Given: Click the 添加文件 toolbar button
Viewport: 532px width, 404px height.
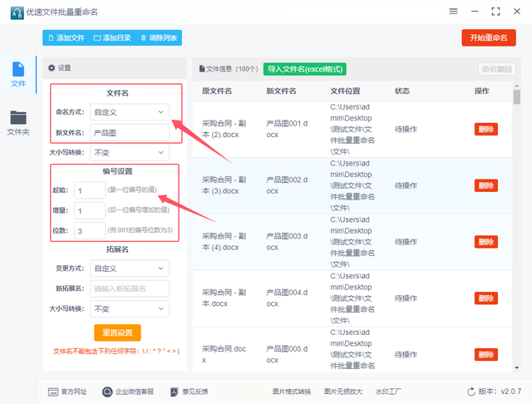Looking at the screenshot, I should [x=66, y=37].
